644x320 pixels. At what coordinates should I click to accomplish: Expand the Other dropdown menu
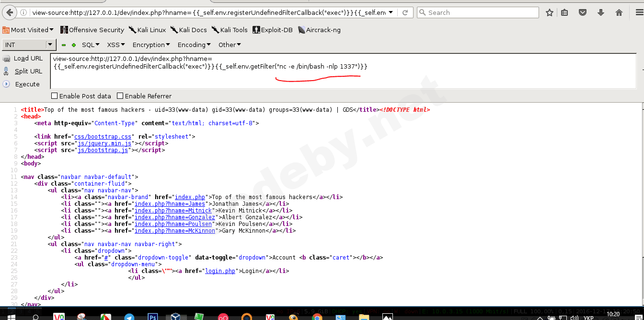point(230,45)
